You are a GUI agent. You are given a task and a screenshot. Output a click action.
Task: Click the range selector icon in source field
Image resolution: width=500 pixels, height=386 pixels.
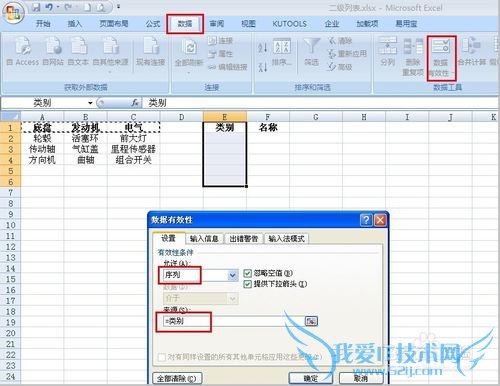(x=311, y=321)
